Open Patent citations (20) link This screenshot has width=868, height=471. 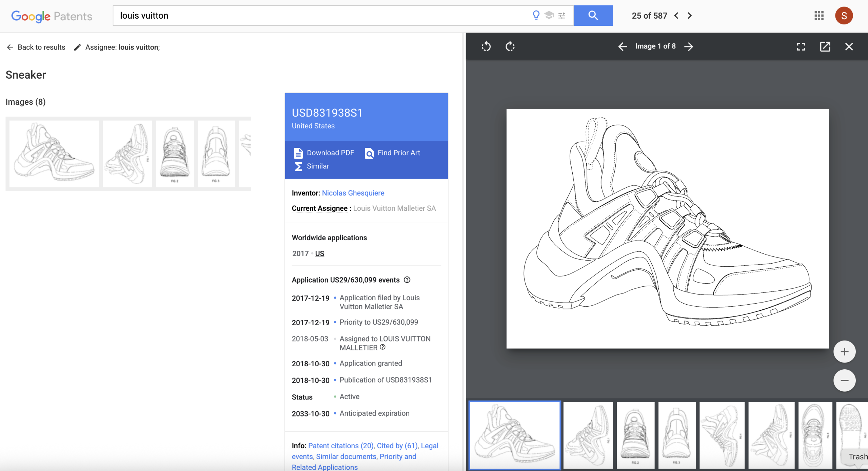[341, 446]
